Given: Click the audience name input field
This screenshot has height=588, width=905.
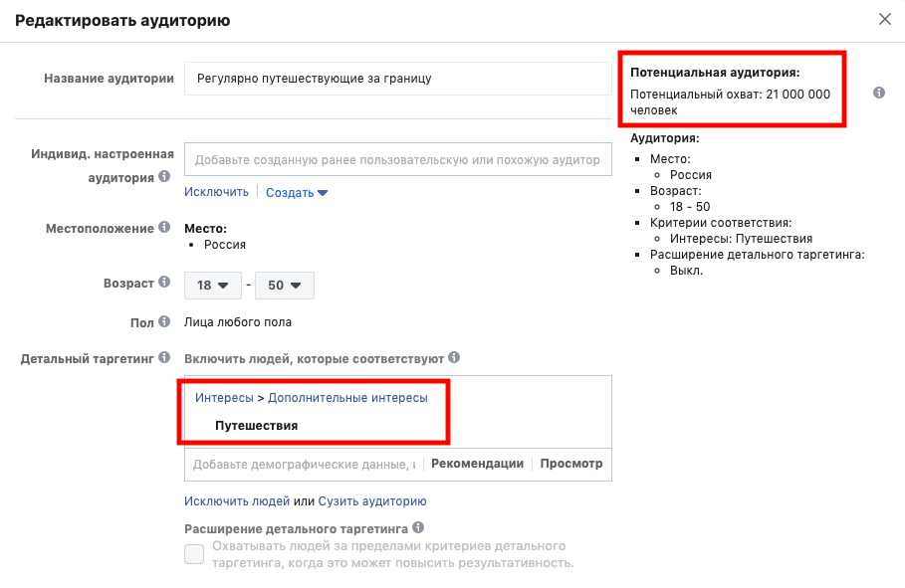Looking at the screenshot, I should pos(397,79).
